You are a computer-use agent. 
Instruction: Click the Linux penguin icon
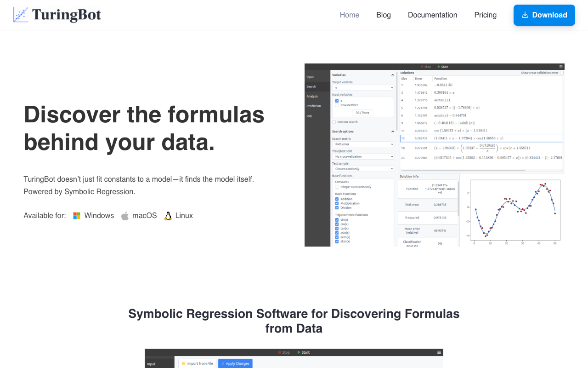[168, 216]
